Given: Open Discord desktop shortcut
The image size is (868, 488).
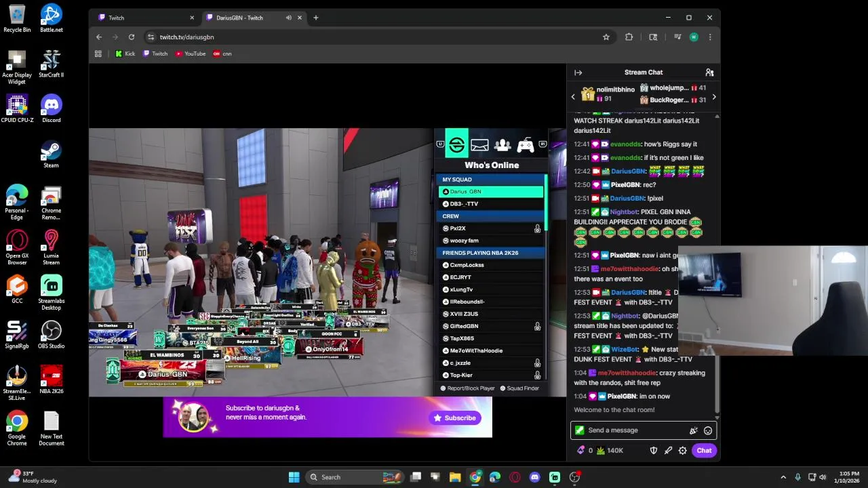Looking at the screenshot, I should pos(52,109).
